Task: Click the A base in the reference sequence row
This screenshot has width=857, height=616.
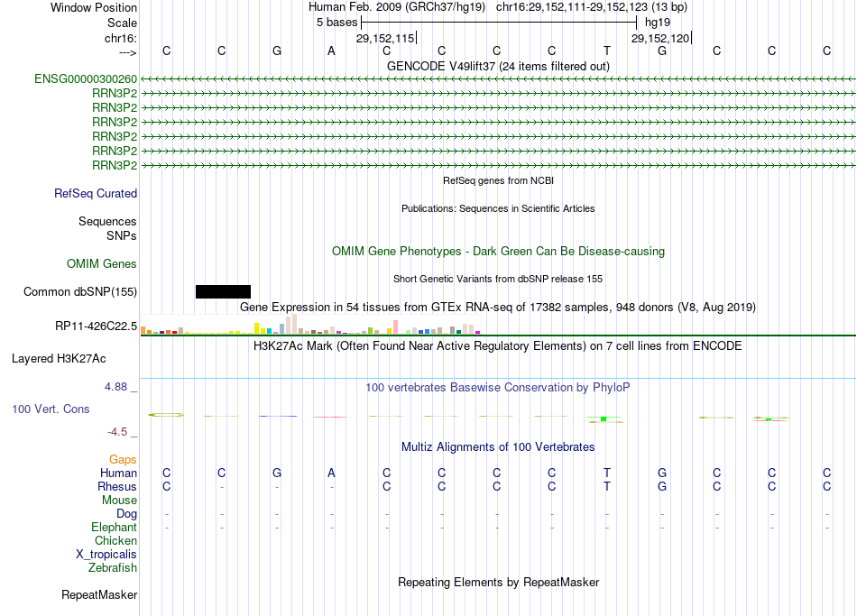Action: [331, 51]
